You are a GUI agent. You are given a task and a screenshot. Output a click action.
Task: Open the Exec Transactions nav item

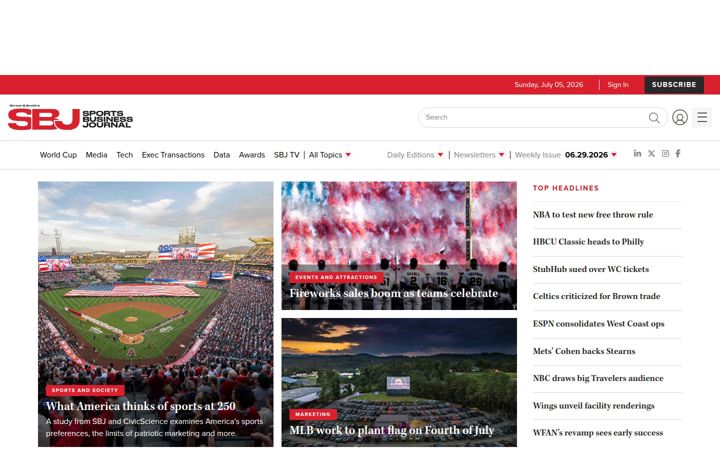(173, 155)
